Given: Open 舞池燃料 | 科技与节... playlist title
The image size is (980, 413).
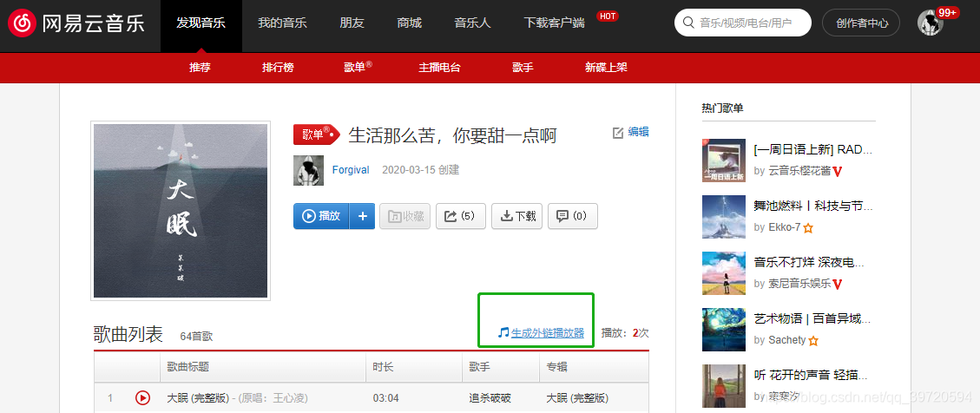Looking at the screenshot, I should pos(813,206).
